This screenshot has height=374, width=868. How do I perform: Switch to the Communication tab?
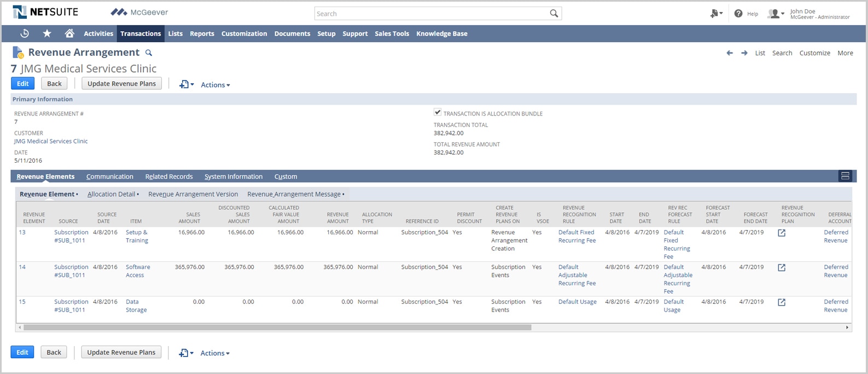110,176
